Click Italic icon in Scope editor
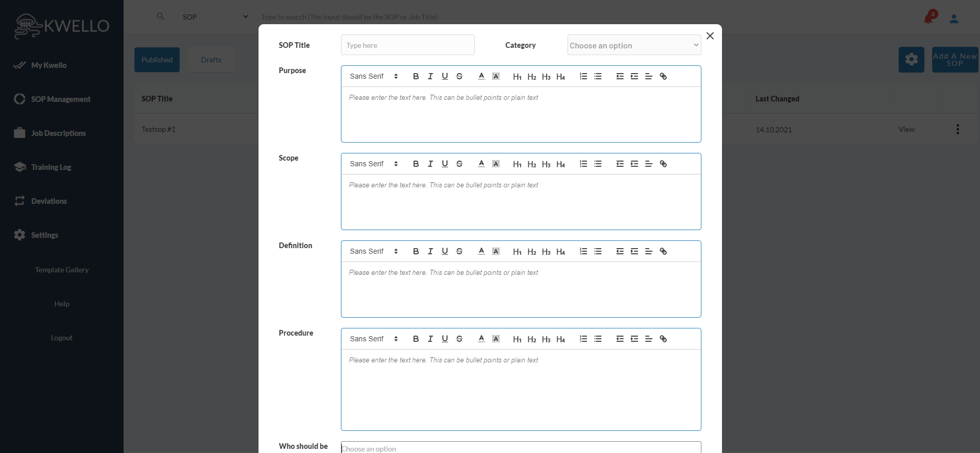 click(430, 164)
